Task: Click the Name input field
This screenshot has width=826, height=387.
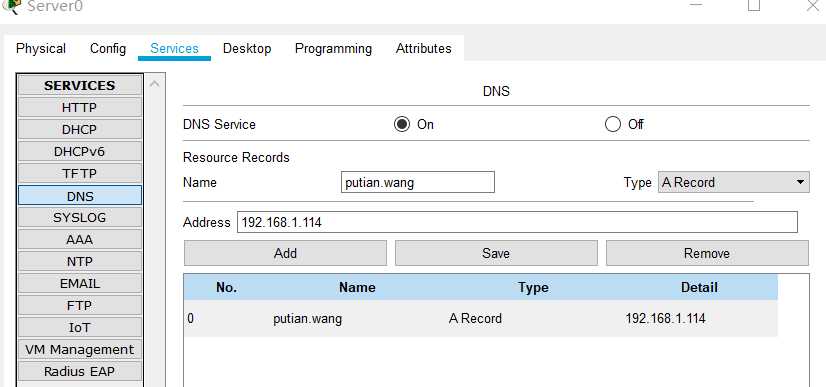Action: click(x=418, y=182)
